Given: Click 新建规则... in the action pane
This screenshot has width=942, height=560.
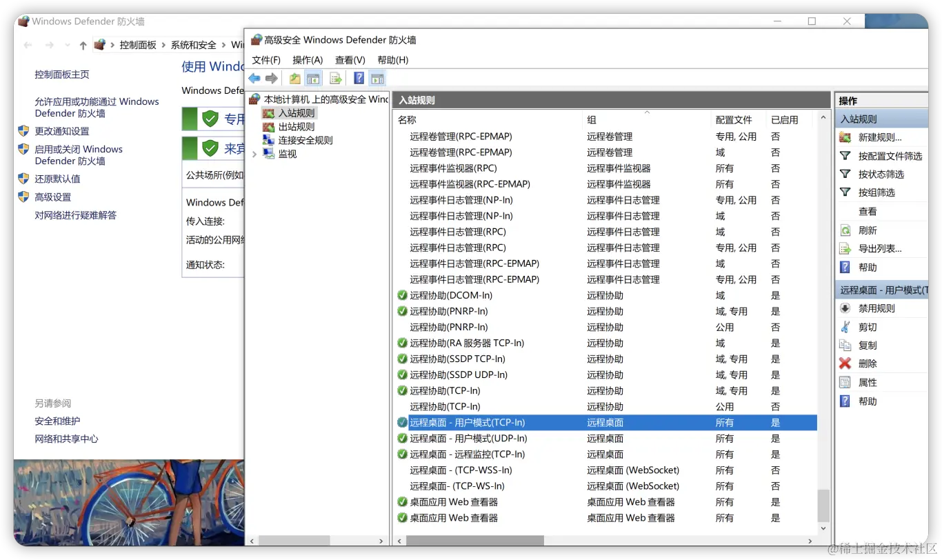Looking at the screenshot, I should pos(880,137).
